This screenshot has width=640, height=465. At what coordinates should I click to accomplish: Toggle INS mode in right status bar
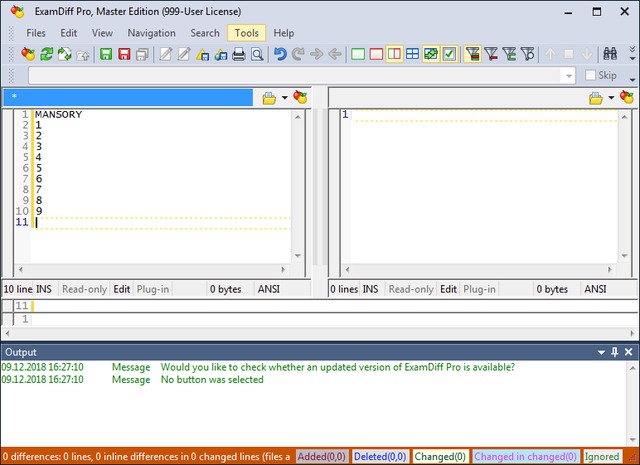(370, 289)
